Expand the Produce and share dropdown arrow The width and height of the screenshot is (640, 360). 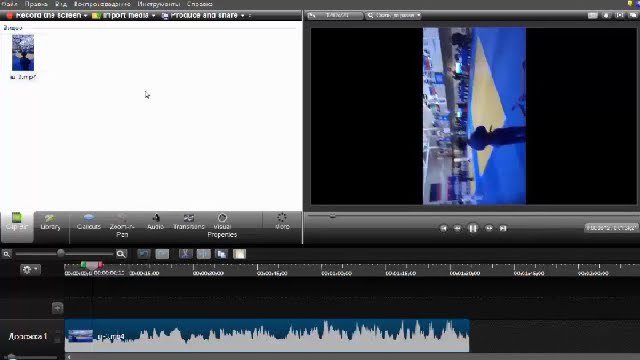point(242,16)
